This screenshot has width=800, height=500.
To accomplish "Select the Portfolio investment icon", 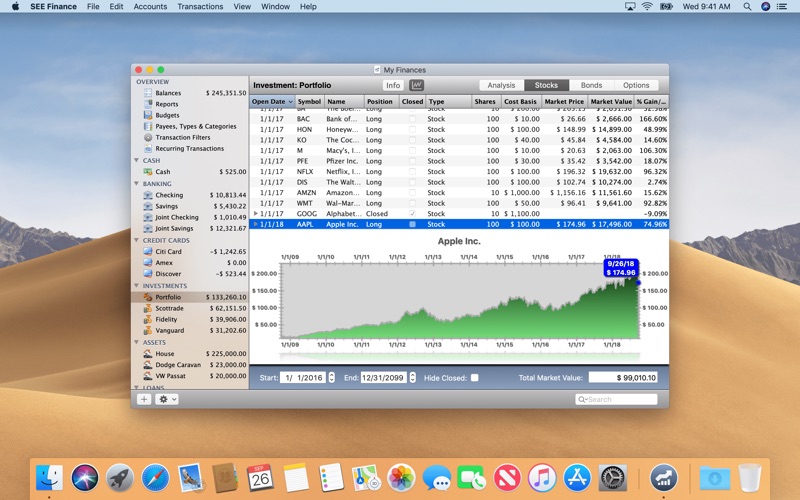I will (148, 297).
